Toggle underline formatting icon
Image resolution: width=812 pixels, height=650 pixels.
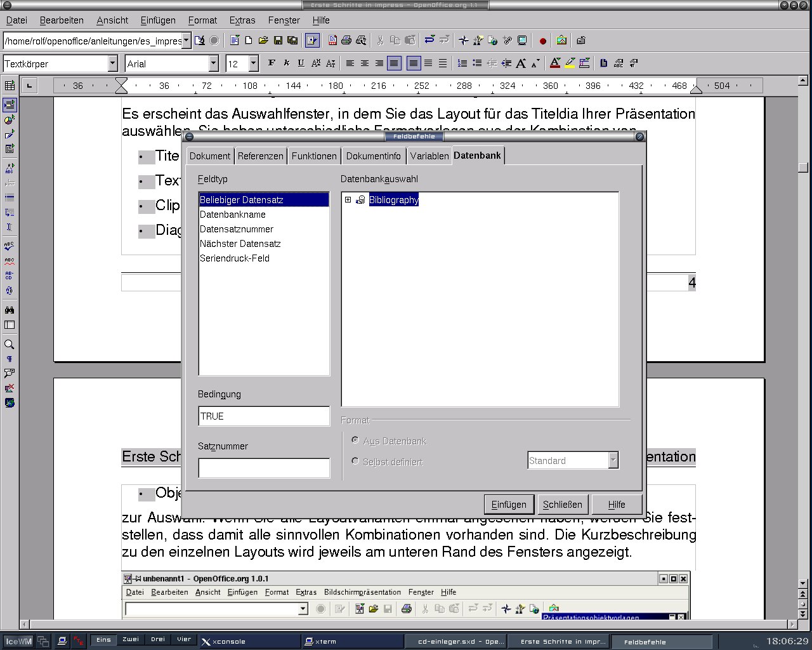(301, 63)
